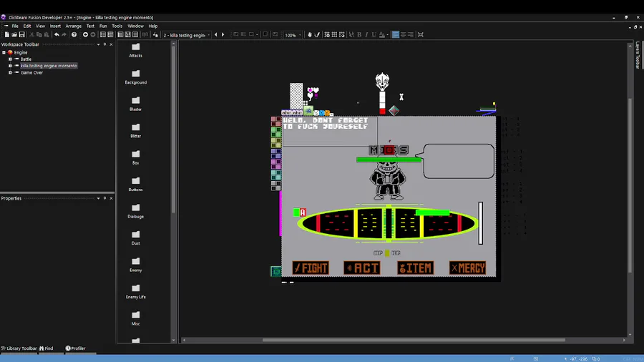
Task: Toggle show grid in toolbar
Action: pyautogui.click(x=334, y=35)
